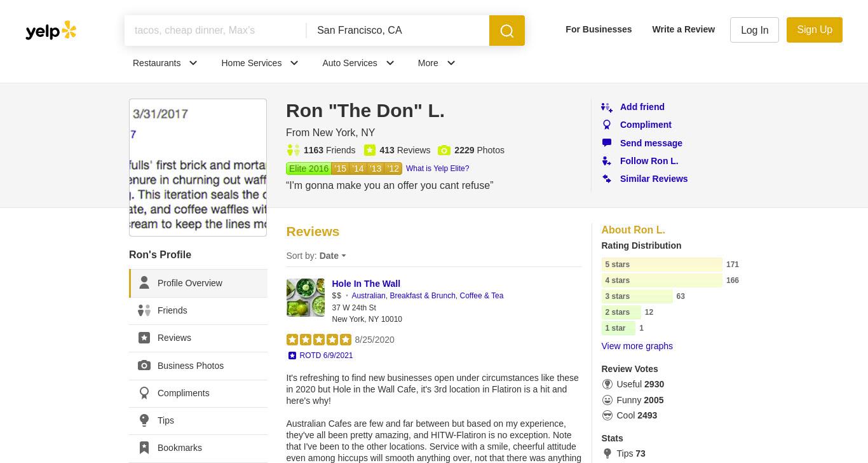Screen dimensions: 868x463
Task: Open Tips in Ron's Profile sidebar
Action: tap(198, 420)
